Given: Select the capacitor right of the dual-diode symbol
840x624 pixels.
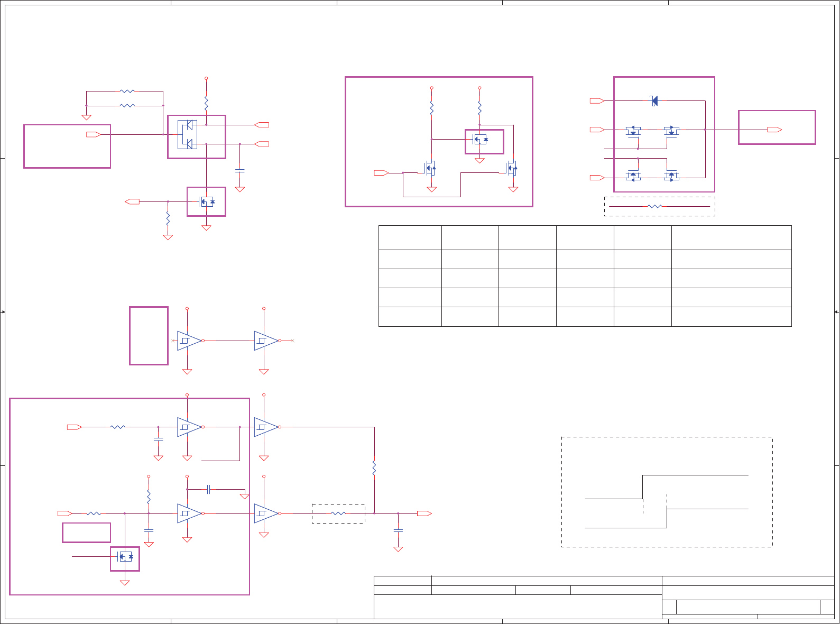Looking at the screenshot, I should 240,170.
